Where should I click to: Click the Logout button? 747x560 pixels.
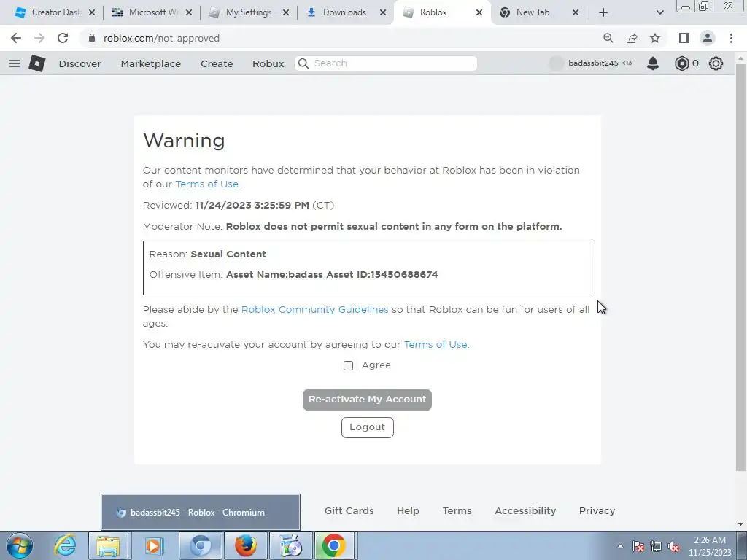(x=368, y=427)
